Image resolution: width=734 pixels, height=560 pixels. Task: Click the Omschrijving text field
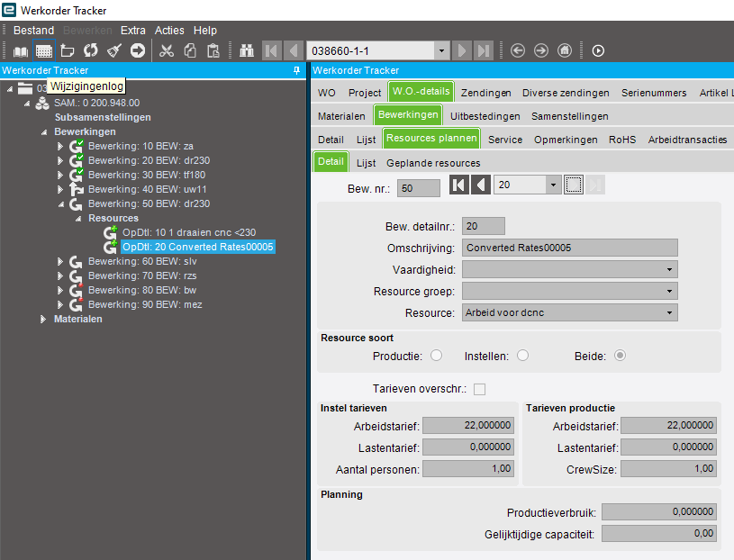click(x=569, y=248)
